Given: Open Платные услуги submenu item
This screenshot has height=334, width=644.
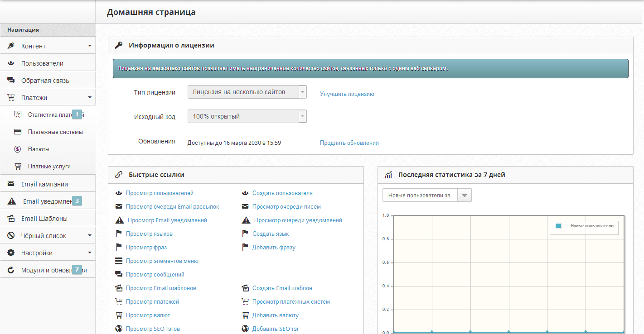Looking at the screenshot, I should tap(49, 167).
